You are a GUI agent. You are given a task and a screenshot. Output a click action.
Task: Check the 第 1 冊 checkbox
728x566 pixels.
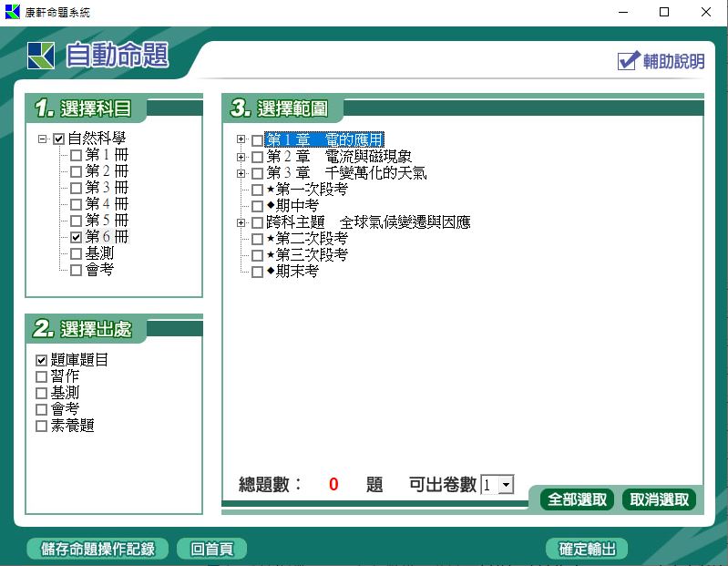pyautogui.click(x=76, y=155)
